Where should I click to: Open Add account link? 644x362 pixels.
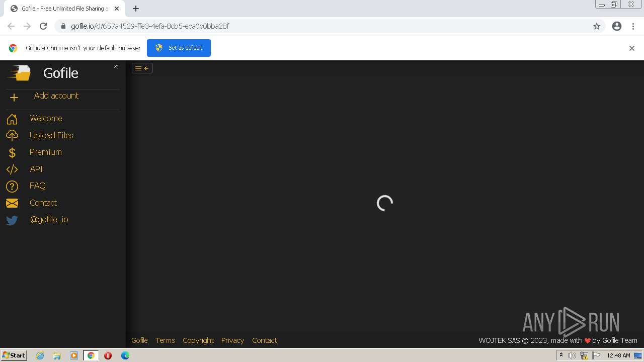(56, 96)
